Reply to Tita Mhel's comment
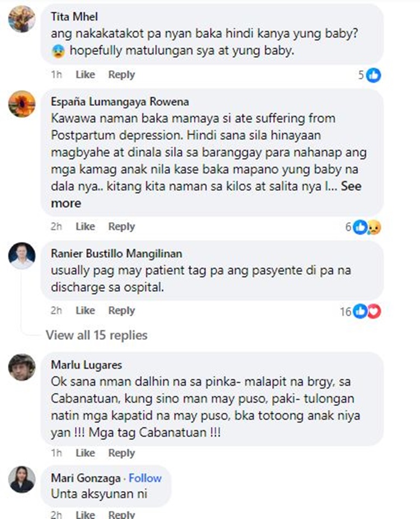420x519 pixels. click(122, 74)
